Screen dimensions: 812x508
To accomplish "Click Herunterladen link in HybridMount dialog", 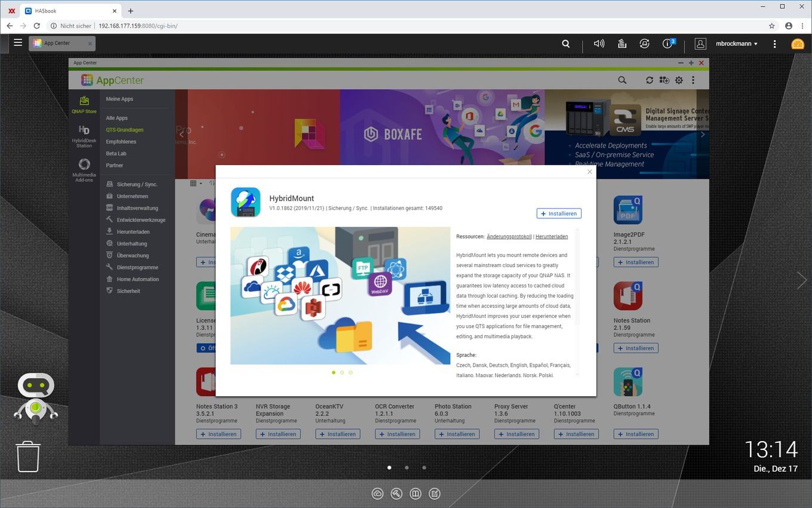I will 552,237.
